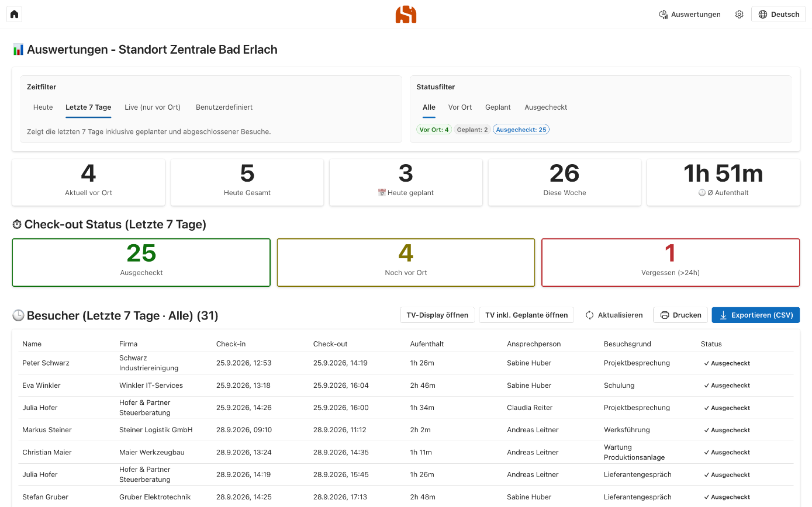Screen dimensions: 812x507
Task: Click Winkler IT-Services company cell
Action: tap(151, 386)
